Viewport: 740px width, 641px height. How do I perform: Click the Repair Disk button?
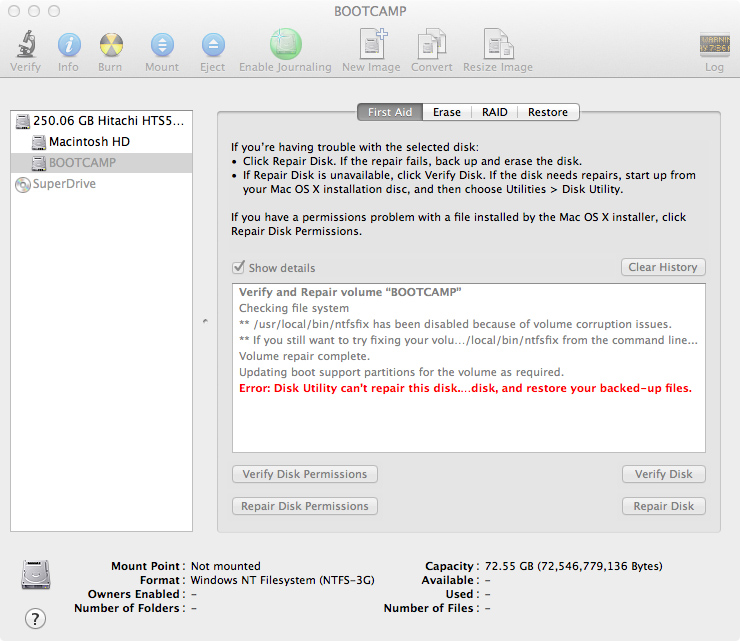pyautogui.click(x=664, y=506)
